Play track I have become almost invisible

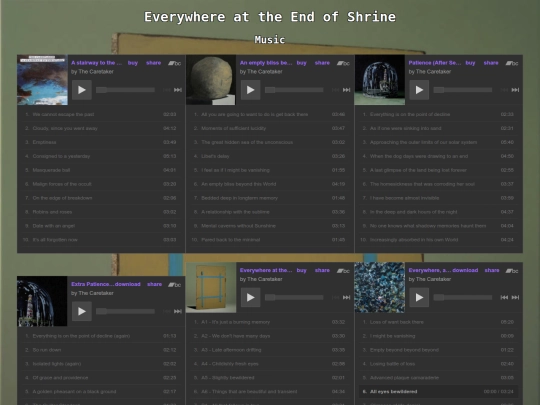[439, 198]
